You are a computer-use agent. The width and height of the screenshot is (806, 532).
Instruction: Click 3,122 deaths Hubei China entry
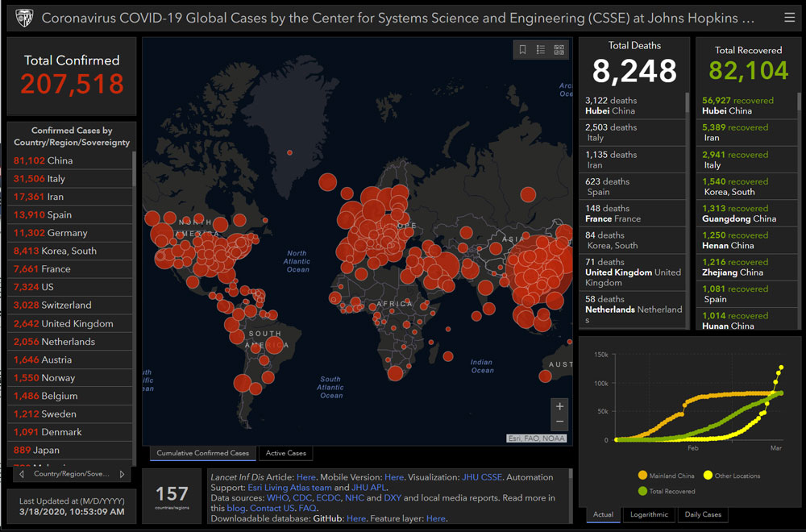click(x=633, y=106)
